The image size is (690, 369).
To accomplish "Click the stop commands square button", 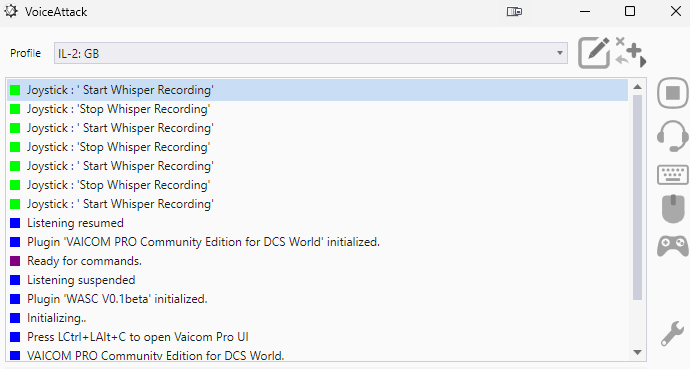I will 673,93.
